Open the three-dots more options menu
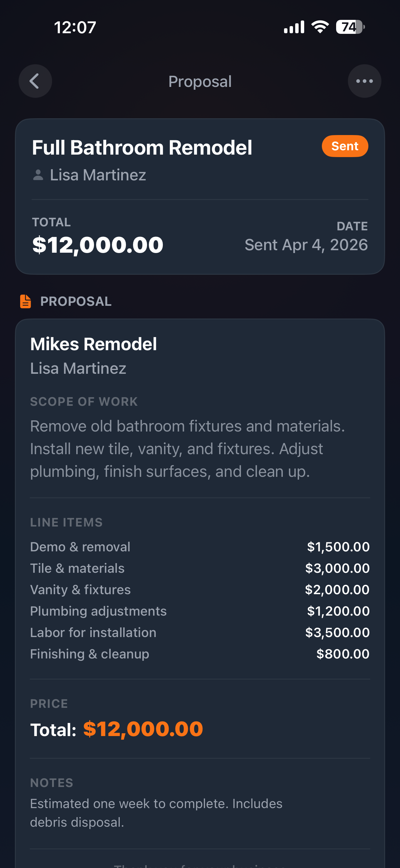Image resolution: width=400 pixels, height=868 pixels. (364, 81)
